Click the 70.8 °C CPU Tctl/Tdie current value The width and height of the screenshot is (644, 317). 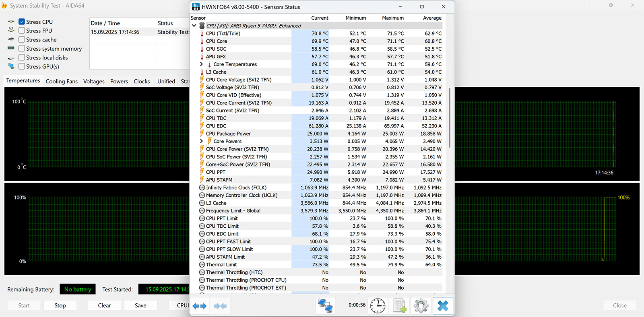[x=320, y=34]
